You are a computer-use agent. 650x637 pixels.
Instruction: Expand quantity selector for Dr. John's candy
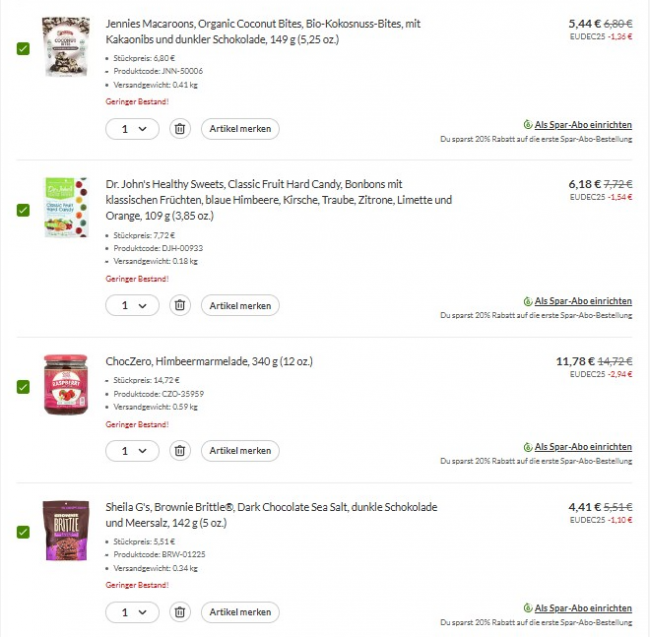point(132,305)
